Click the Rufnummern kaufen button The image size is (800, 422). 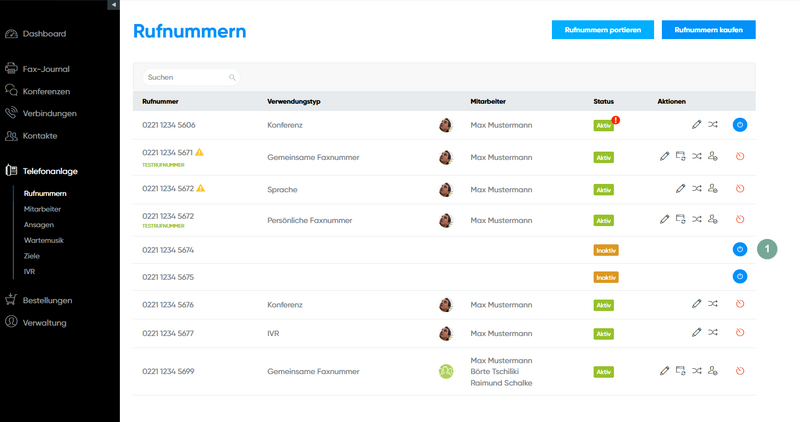708,30
